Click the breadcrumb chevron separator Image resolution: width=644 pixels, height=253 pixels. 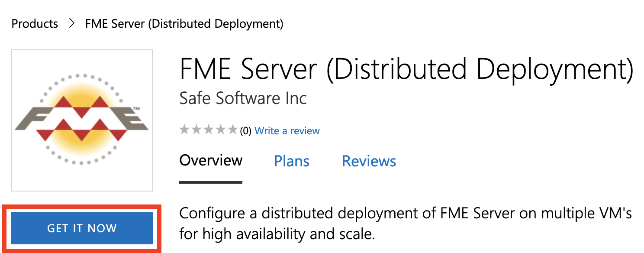click(72, 23)
